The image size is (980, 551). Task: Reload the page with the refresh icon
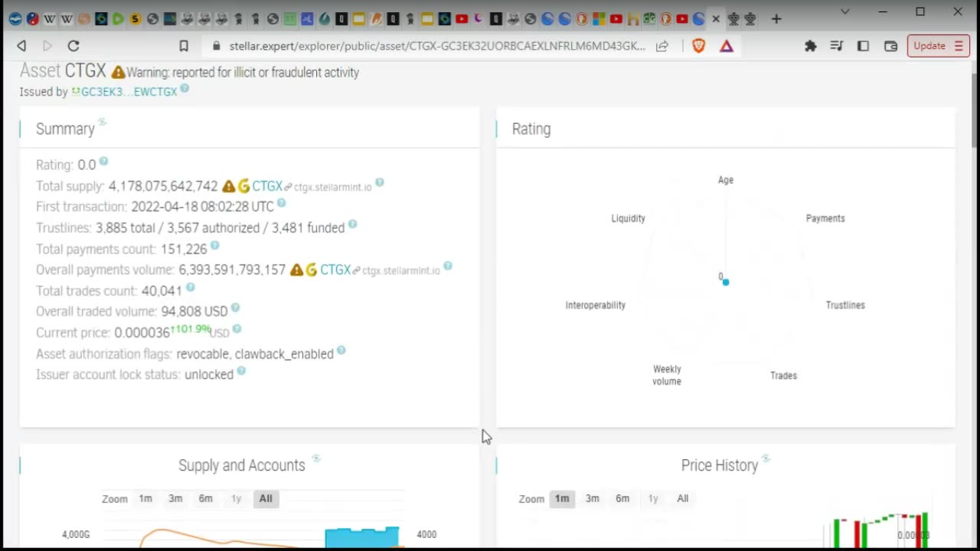click(x=73, y=46)
